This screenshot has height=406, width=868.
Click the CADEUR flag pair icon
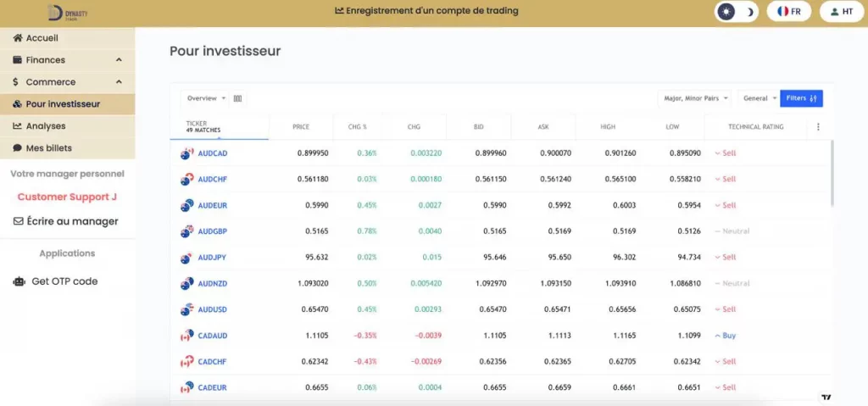pyautogui.click(x=187, y=387)
